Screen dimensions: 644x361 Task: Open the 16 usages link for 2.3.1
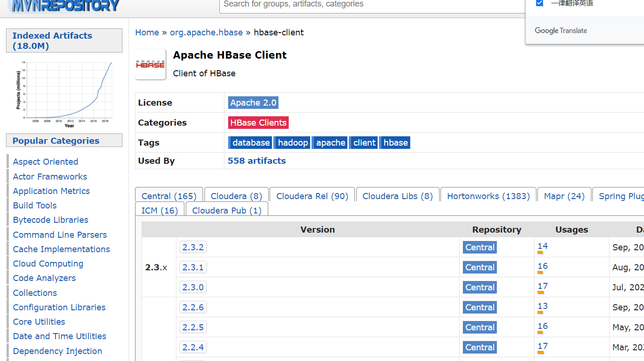[542, 266]
